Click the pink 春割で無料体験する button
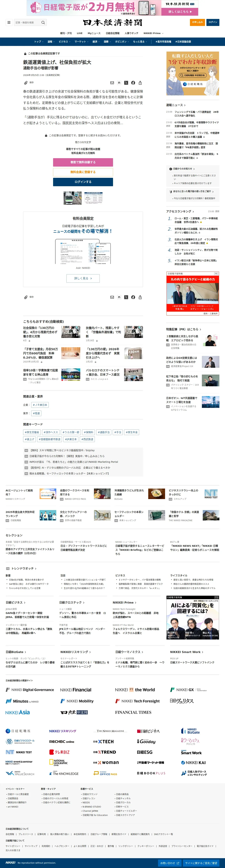 tap(83, 162)
